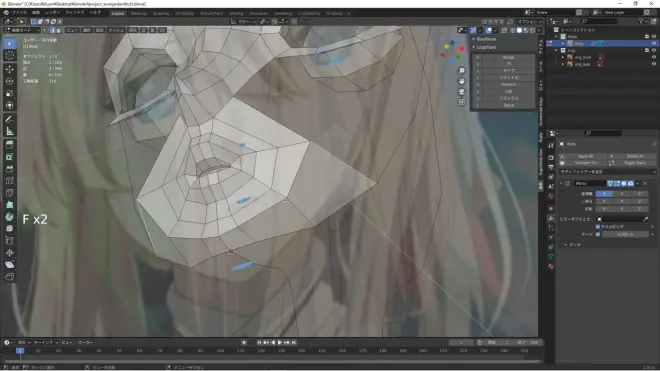Open the outliner filter dropdown
The image size is (660, 371).
click(642, 21)
